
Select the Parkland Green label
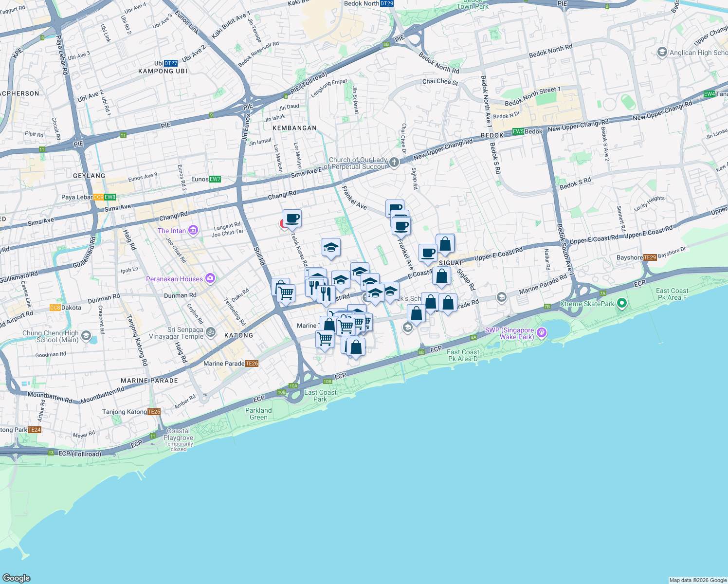[258, 414]
